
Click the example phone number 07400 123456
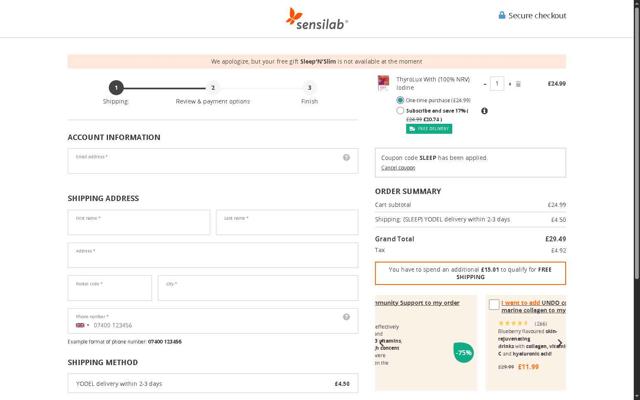click(164, 342)
